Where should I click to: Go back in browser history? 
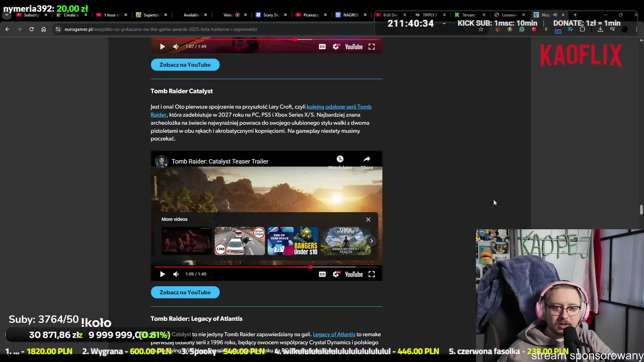coord(7,29)
